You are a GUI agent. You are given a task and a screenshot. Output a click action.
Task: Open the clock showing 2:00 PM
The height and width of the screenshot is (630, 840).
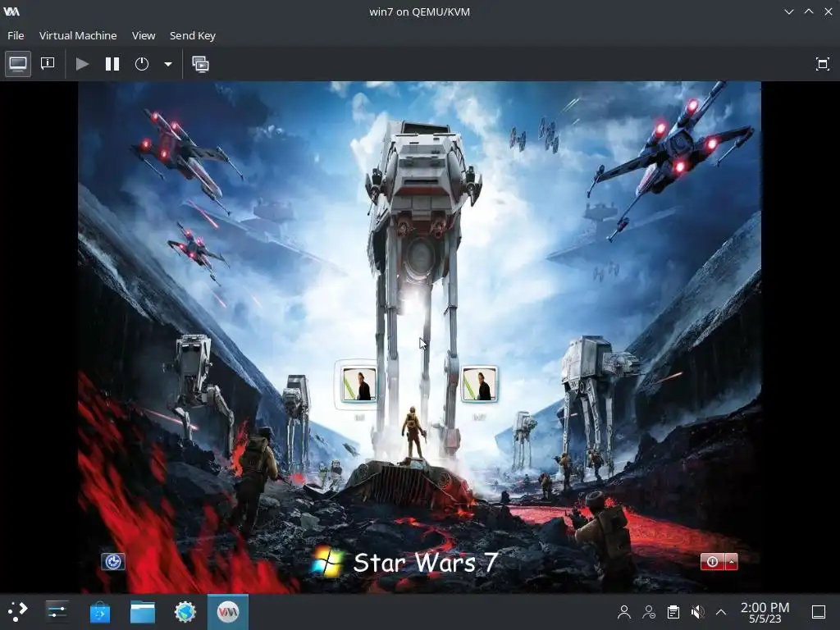click(765, 612)
